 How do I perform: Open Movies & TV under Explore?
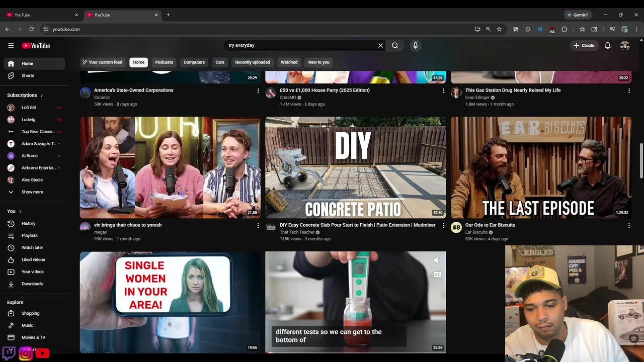(35, 337)
